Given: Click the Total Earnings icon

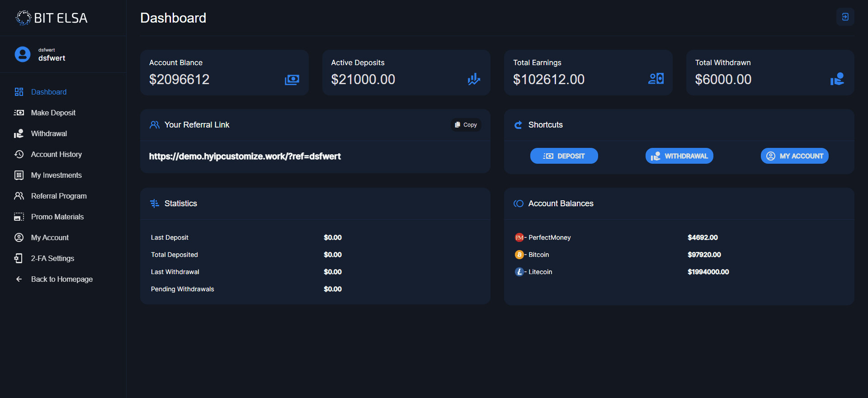Looking at the screenshot, I should click(656, 79).
